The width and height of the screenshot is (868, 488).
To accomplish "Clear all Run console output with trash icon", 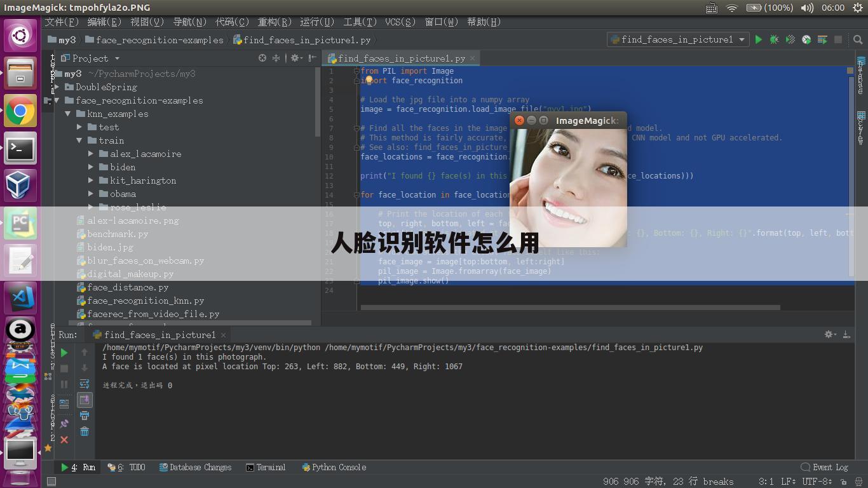I will pyautogui.click(x=85, y=431).
